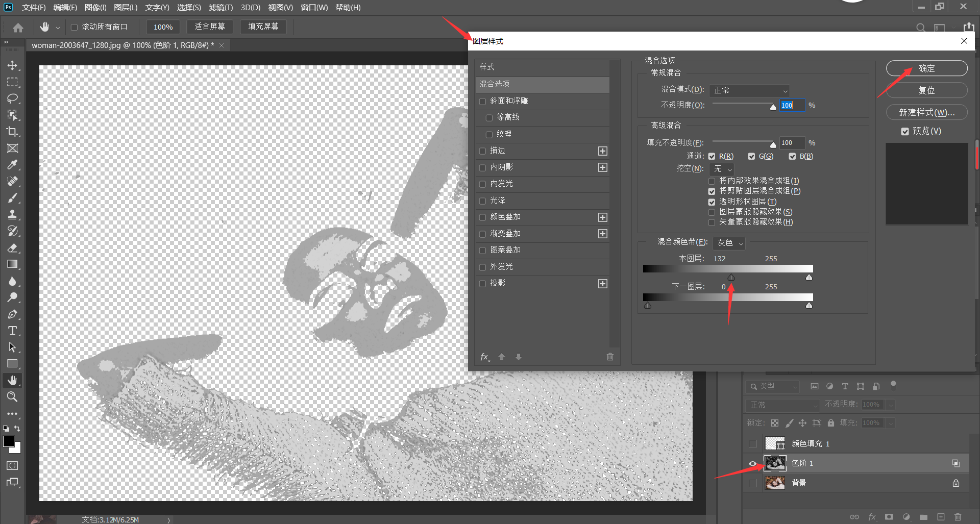
Task: Select the Clone Stamp tool
Action: pyautogui.click(x=12, y=214)
